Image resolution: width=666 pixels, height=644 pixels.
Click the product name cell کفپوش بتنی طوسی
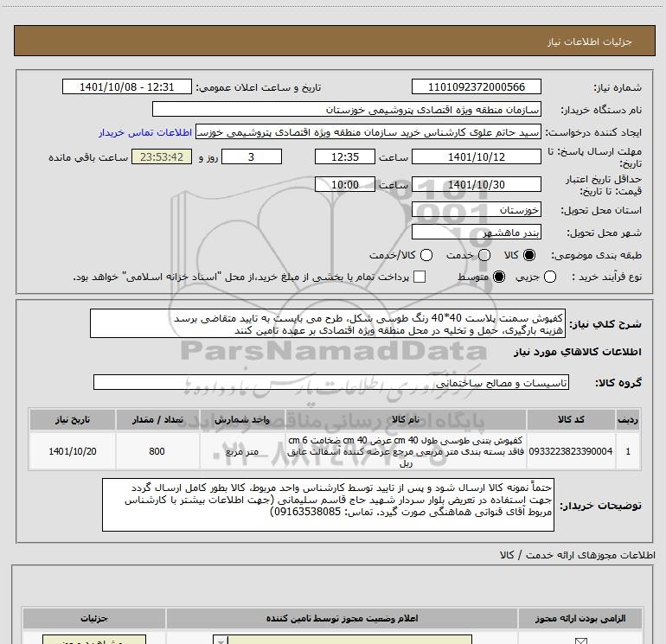(406, 451)
